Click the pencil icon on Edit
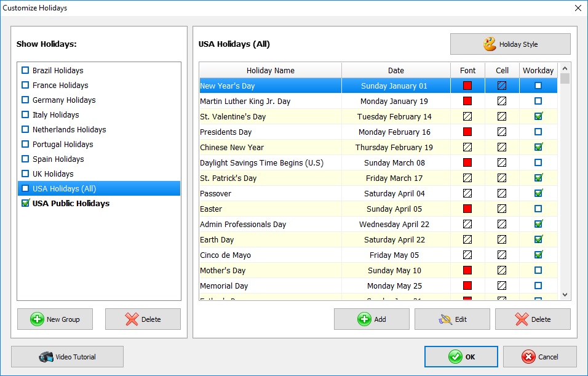 (x=445, y=319)
